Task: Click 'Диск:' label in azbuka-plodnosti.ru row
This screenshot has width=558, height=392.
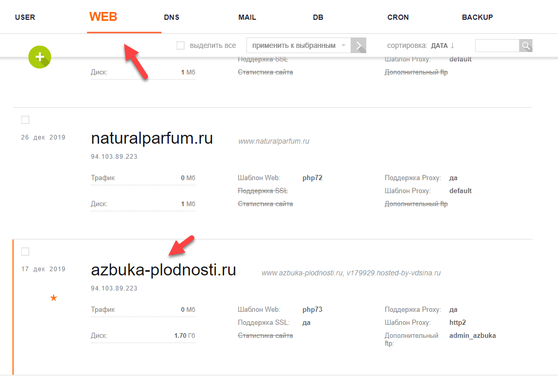Action: (99, 335)
